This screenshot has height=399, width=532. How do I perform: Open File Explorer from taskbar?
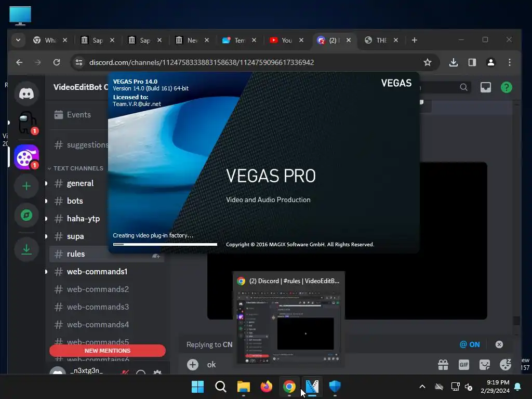tap(243, 387)
